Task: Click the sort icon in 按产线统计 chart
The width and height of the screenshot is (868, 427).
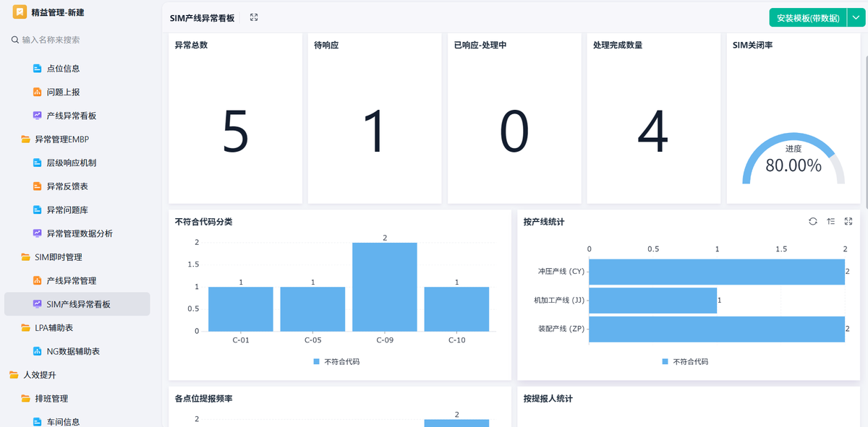Action: 831,222
